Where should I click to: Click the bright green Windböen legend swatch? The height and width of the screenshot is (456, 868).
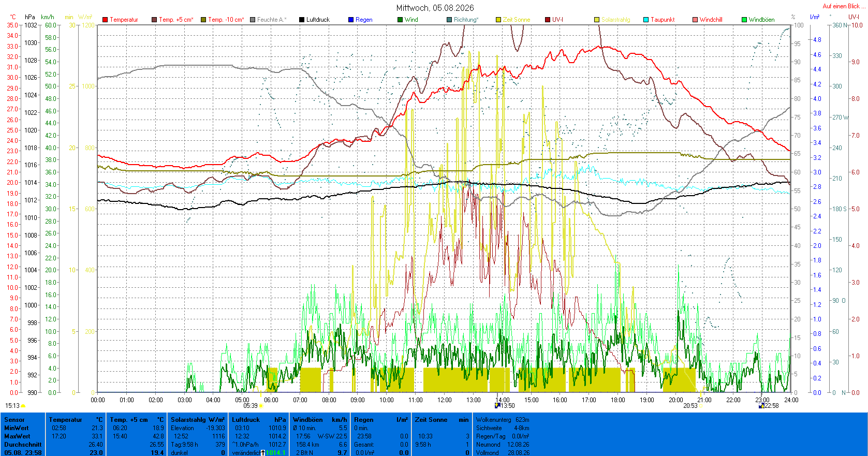[744, 20]
